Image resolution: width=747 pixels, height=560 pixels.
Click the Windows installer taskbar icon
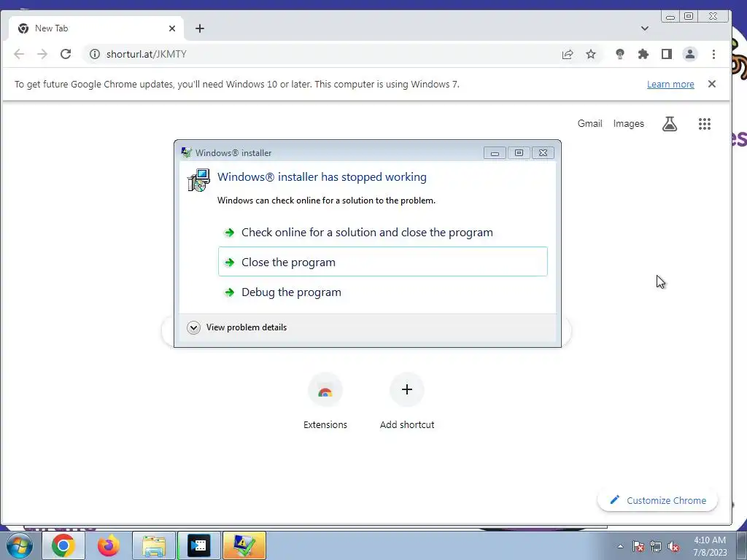point(244,545)
